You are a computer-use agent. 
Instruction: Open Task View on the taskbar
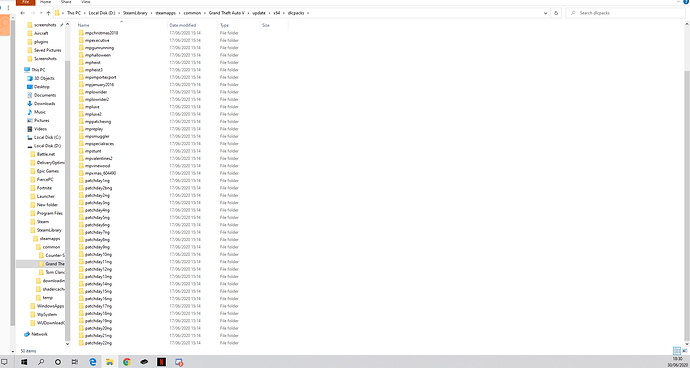click(x=75, y=362)
